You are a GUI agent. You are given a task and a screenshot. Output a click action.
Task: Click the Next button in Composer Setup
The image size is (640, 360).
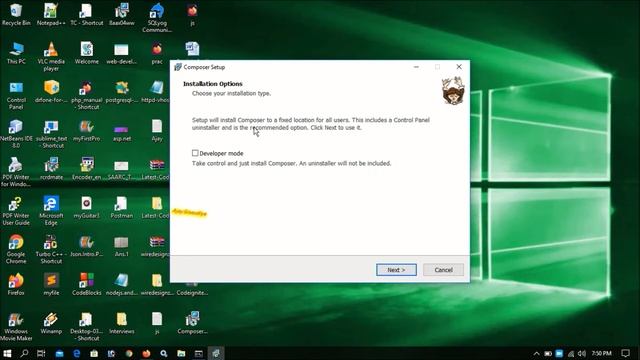tap(396, 270)
